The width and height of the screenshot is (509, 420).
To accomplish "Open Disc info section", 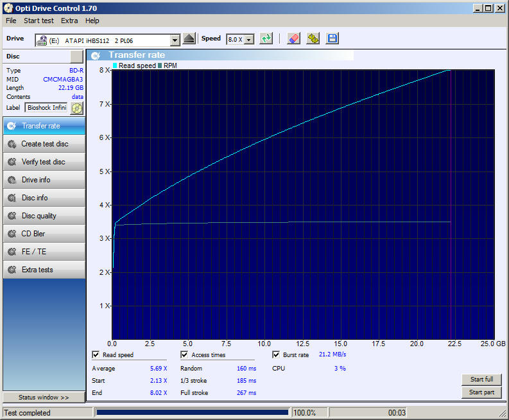I will coord(44,198).
